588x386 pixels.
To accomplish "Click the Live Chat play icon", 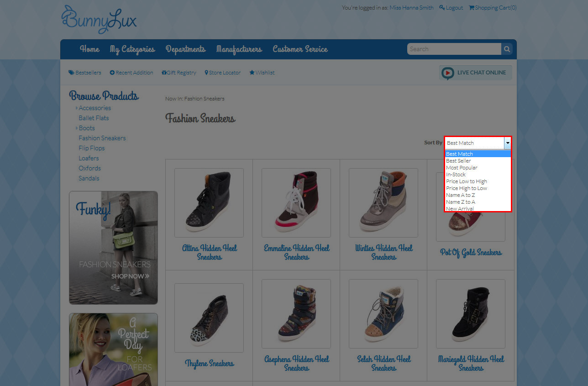I will click(x=448, y=73).
